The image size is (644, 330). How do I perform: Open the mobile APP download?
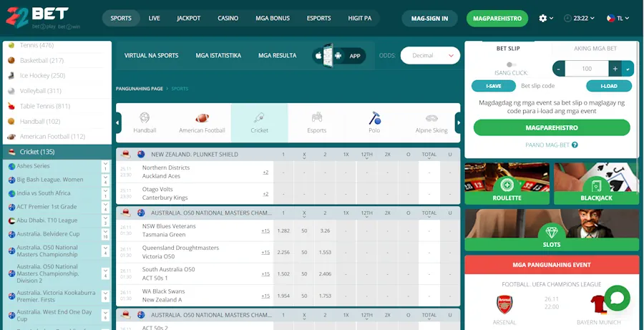coord(339,56)
